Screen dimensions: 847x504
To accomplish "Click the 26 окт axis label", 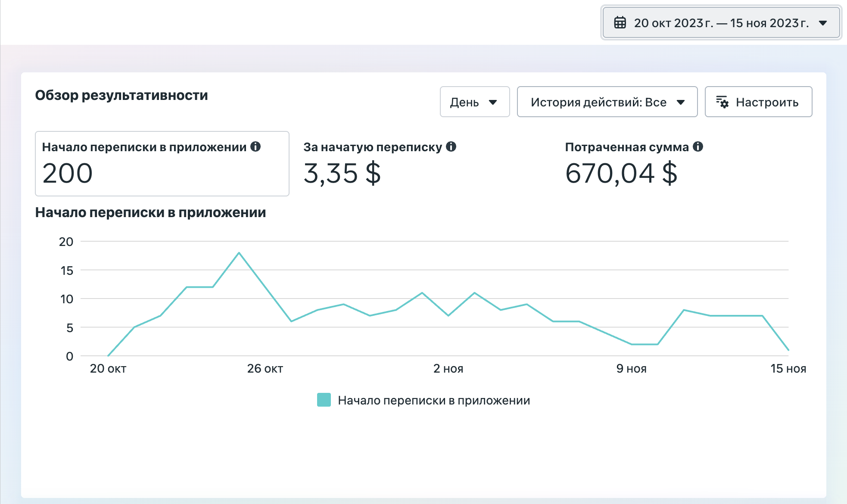I will pos(265,368).
